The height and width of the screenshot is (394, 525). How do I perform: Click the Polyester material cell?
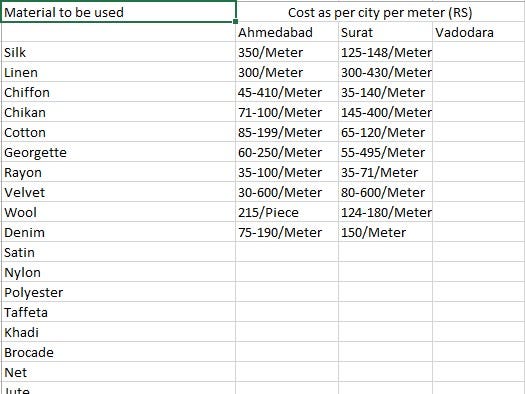click(x=119, y=292)
